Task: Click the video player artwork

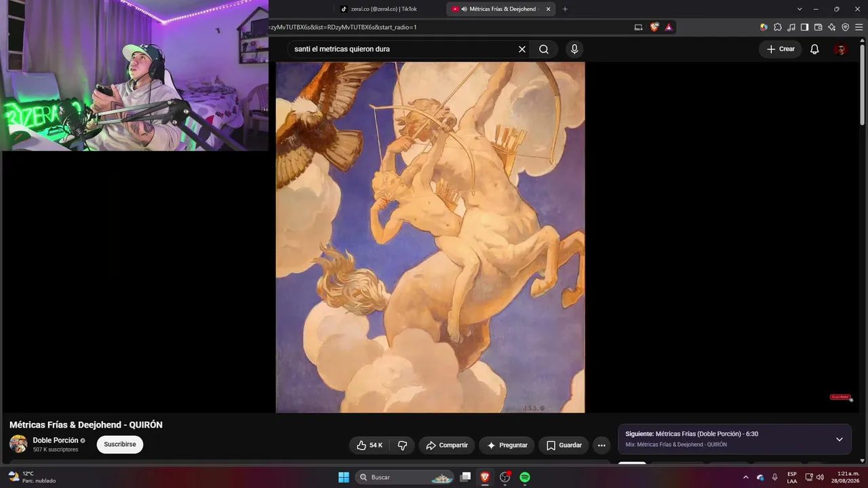Action: tap(430, 237)
